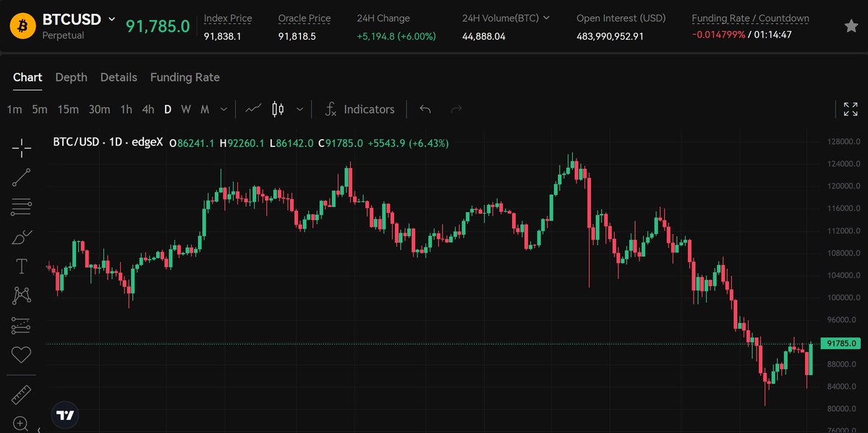Screen dimensions: 868x433
Task: Click the Perpetual label under BTCUSD
Action: point(63,35)
